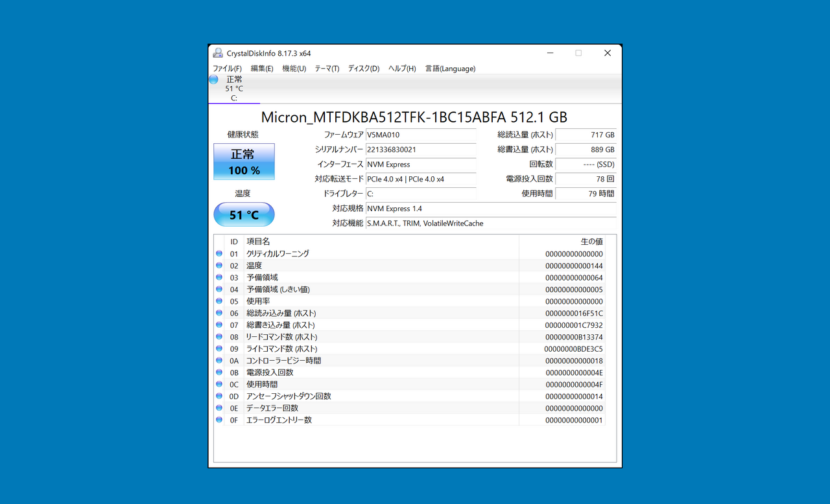
Task: Click the 健康状態 label
Action: pyautogui.click(x=243, y=135)
